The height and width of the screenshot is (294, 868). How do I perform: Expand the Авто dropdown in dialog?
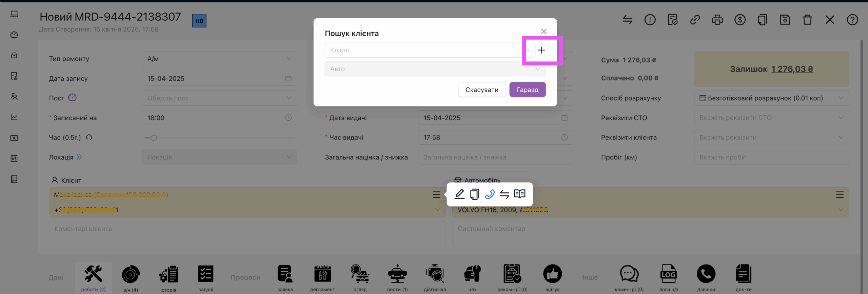(x=435, y=69)
